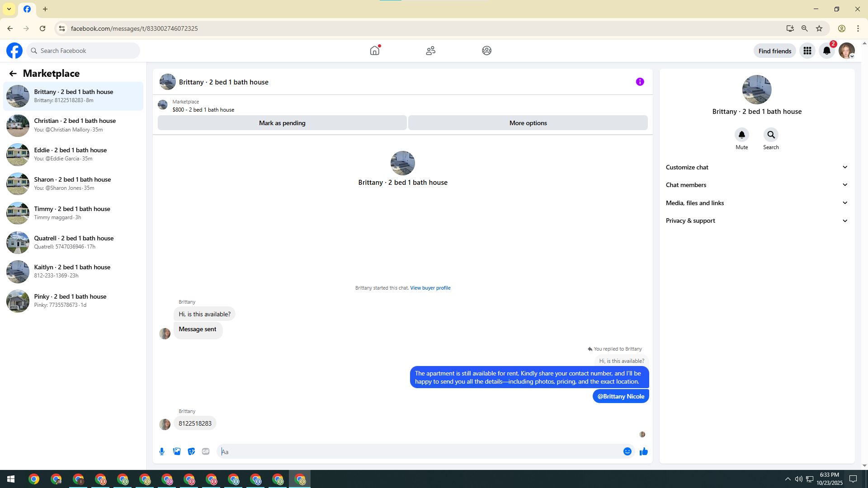868x488 pixels.
Task: Open the sticker picker icon
Action: 191,451
